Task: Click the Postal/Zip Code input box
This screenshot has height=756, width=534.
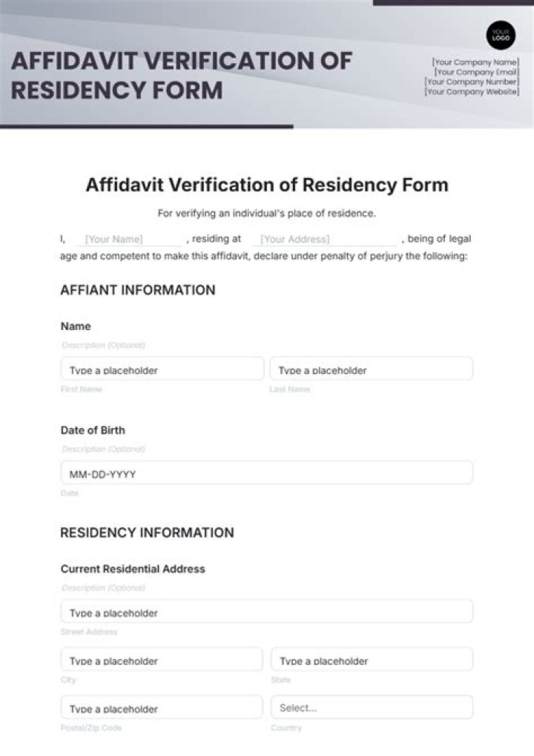Action: tap(161, 707)
